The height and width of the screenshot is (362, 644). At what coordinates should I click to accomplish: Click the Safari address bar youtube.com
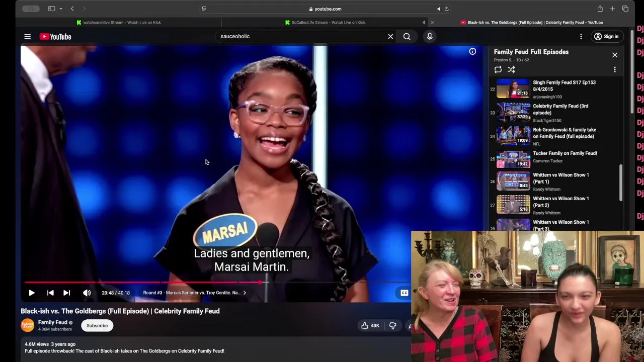click(x=325, y=9)
